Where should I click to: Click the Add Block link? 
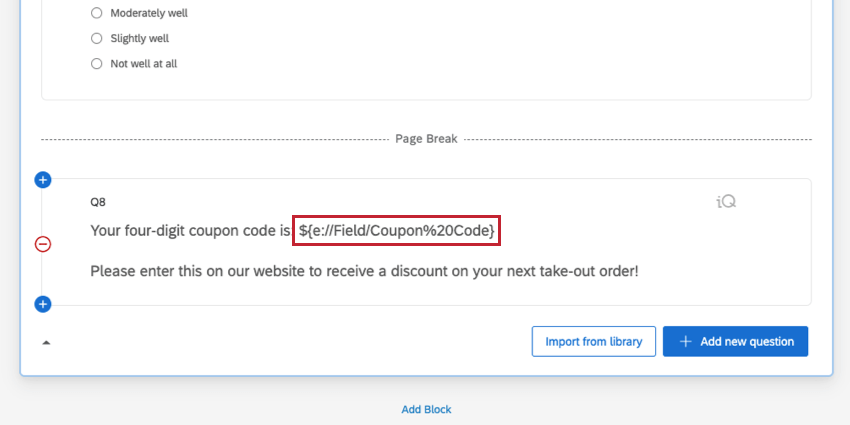point(426,409)
